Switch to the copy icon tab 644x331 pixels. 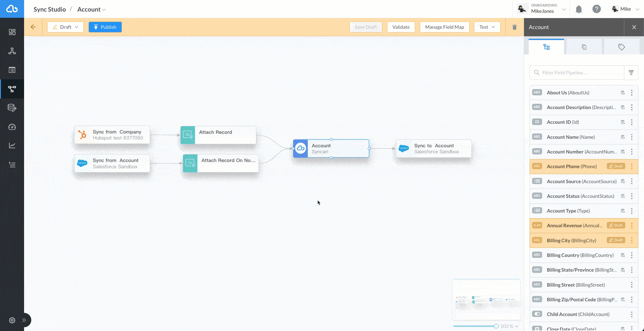coord(584,47)
